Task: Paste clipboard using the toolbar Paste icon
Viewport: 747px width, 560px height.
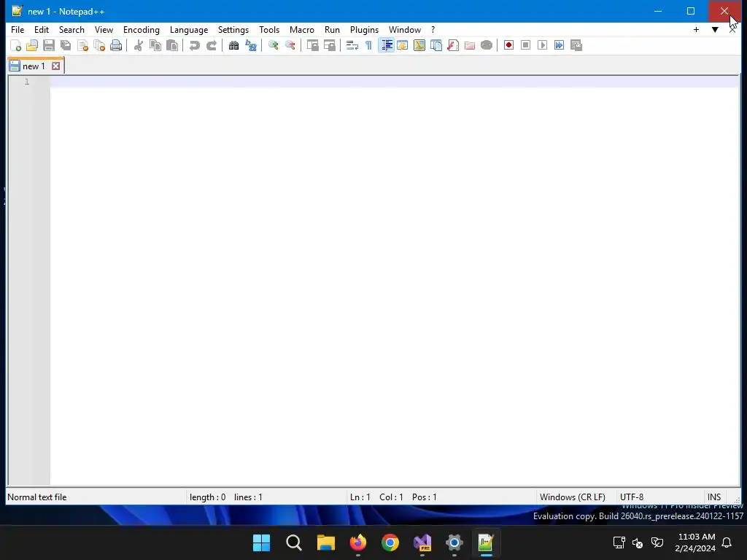Action: [x=172, y=45]
